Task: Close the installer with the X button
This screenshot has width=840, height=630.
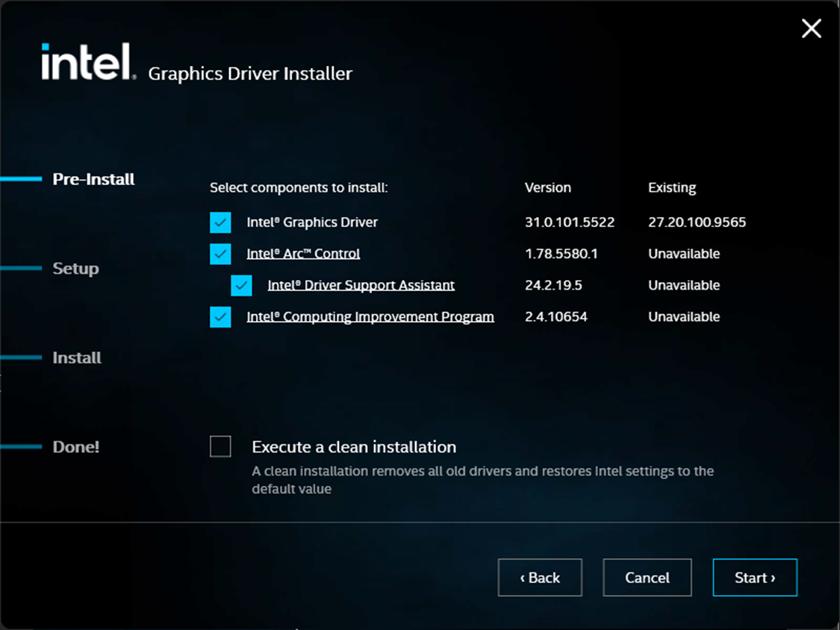Action: coord(811,29)
